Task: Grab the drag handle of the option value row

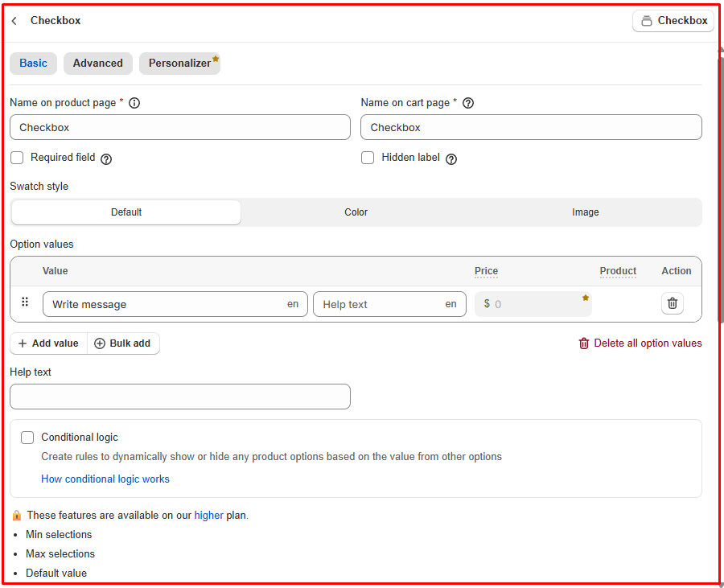Action: [x=25, y=302]
